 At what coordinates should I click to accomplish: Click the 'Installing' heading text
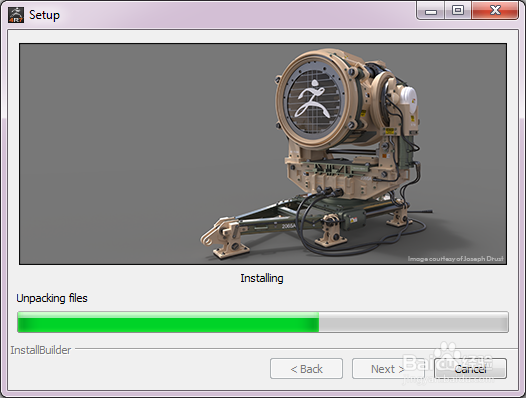(262, 278)
